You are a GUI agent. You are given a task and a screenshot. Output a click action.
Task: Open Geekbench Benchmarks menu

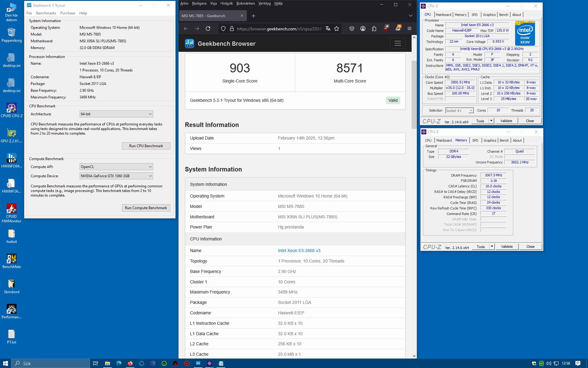(46, 13)
